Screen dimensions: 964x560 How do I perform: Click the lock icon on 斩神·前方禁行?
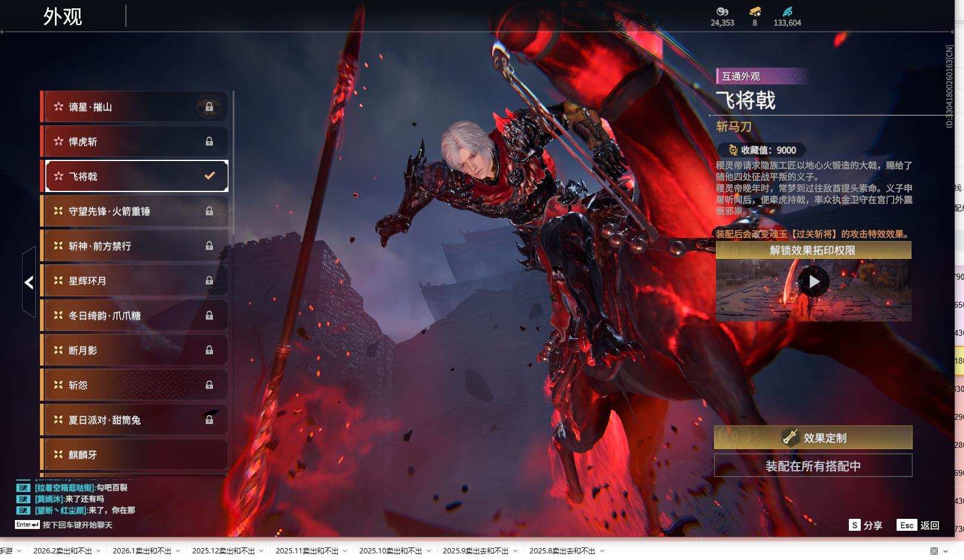coord(209,246)
